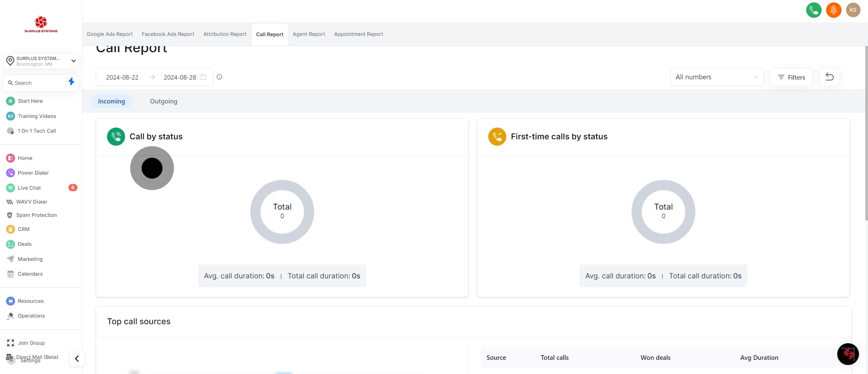Open the orange notifications bell
Image resolution: width=868 pixels, height=374 pixels.
click(x=833, y=10)
